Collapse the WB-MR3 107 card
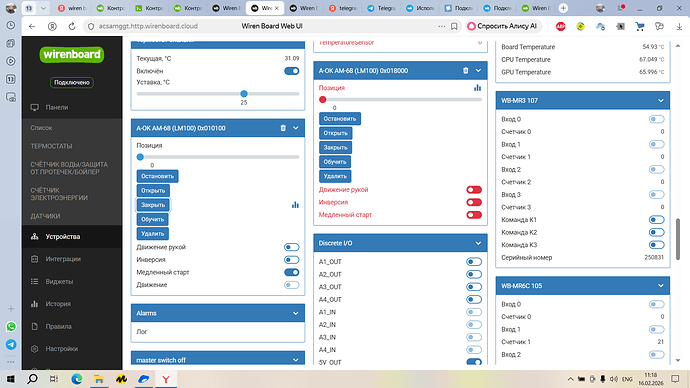 [x=661, y=101]
